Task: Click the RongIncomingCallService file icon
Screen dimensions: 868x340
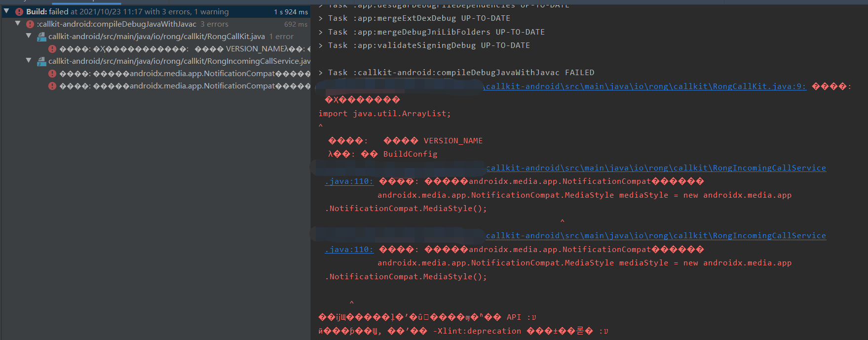Action: click(x=42, y=61)
